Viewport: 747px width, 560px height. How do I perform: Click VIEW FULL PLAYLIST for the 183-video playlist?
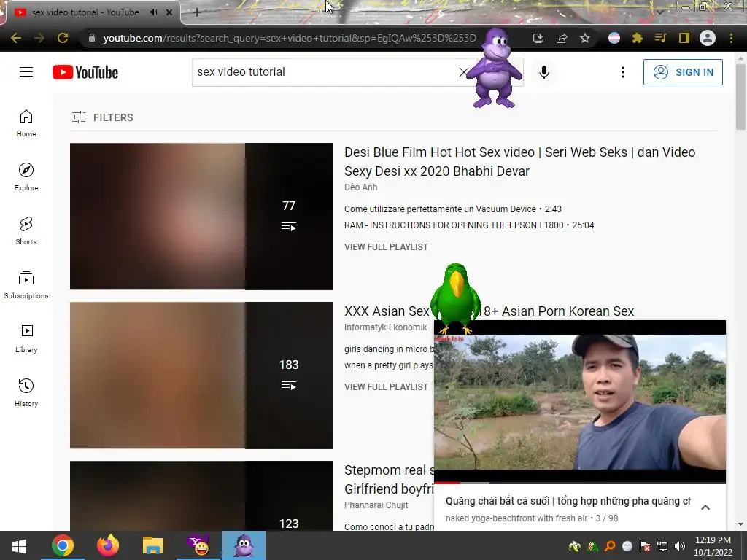point(386,387)
